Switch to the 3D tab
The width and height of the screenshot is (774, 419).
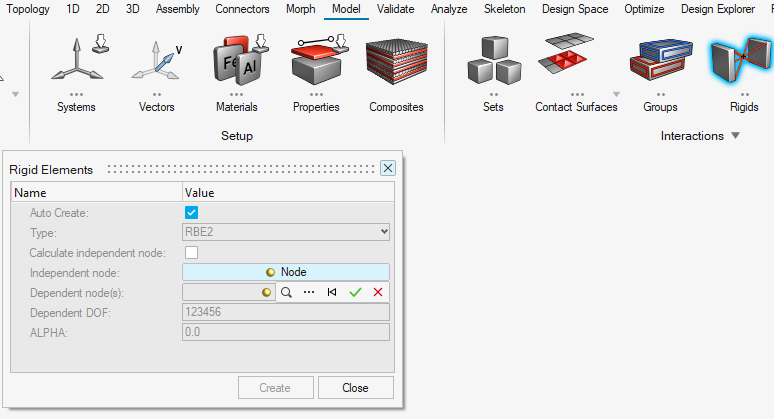coord(132,9)
